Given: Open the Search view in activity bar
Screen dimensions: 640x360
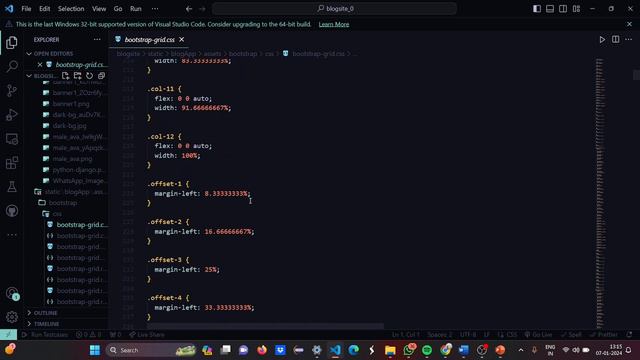Looking at the screenshot, I should pos(12,66).
